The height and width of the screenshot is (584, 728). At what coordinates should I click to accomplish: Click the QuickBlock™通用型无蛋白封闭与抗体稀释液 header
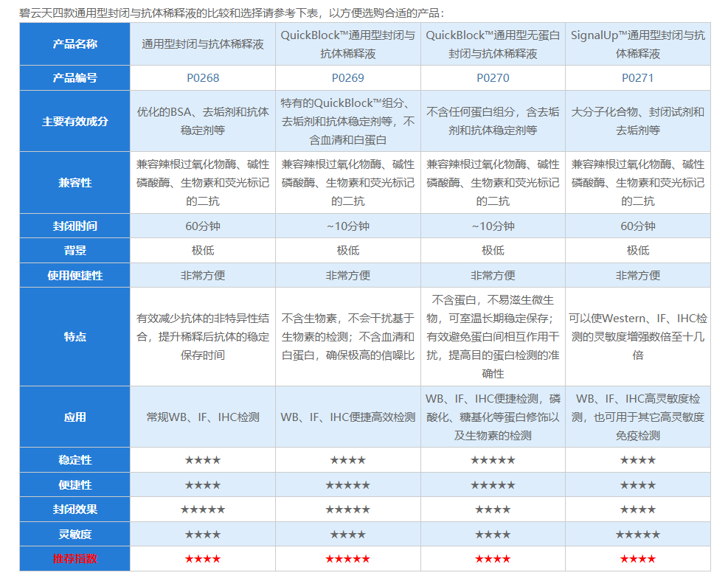491,45
